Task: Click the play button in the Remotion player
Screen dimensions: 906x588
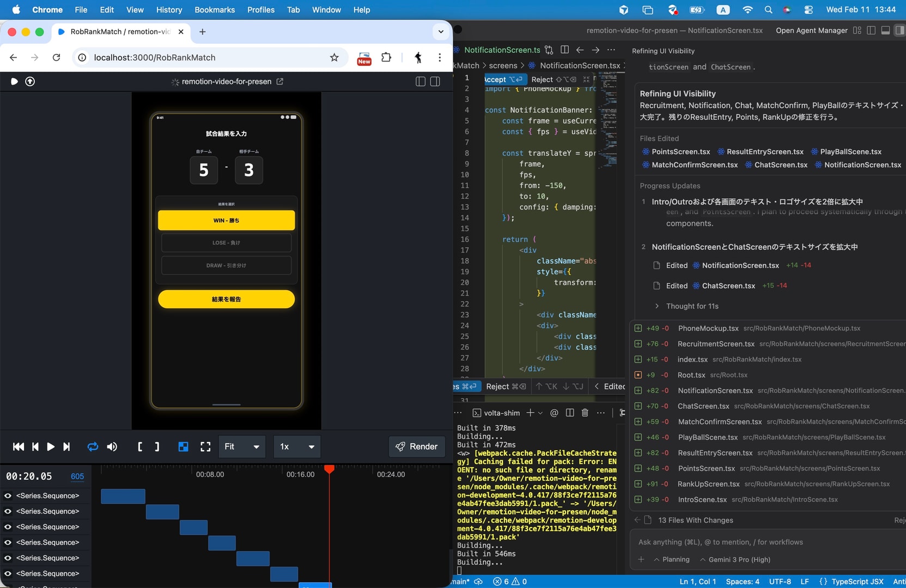Action: pyautogui.click(x=51, y=446)
